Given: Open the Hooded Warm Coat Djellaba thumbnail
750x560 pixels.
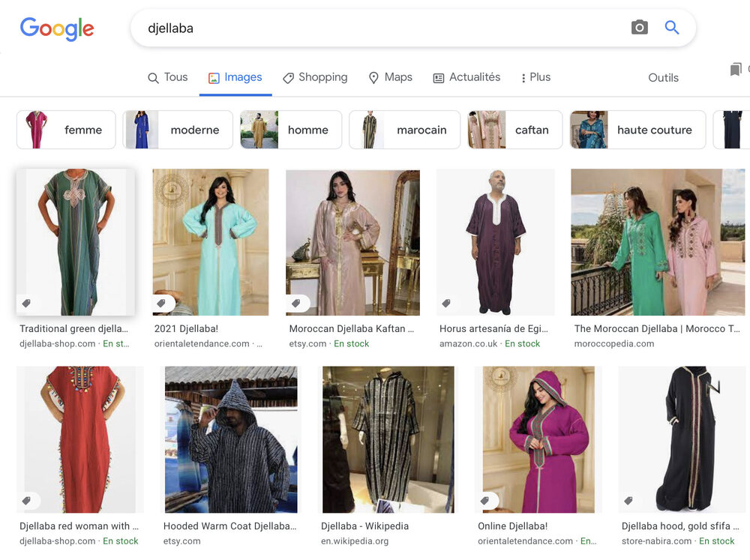Looking at the screenshot, I should pyautogui.click(x=231, y=439).
